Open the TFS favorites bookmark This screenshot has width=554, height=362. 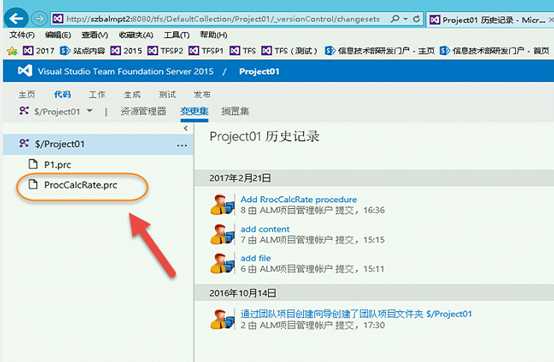click(243, 51)
